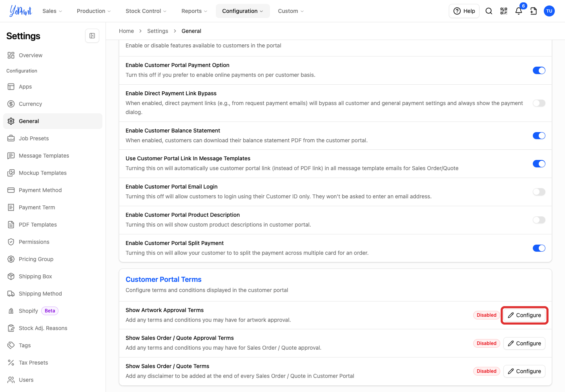Viewport: 565px width, 392px height.
Task: Open the Reports dropdown menu
Action: tap(194, 11)
